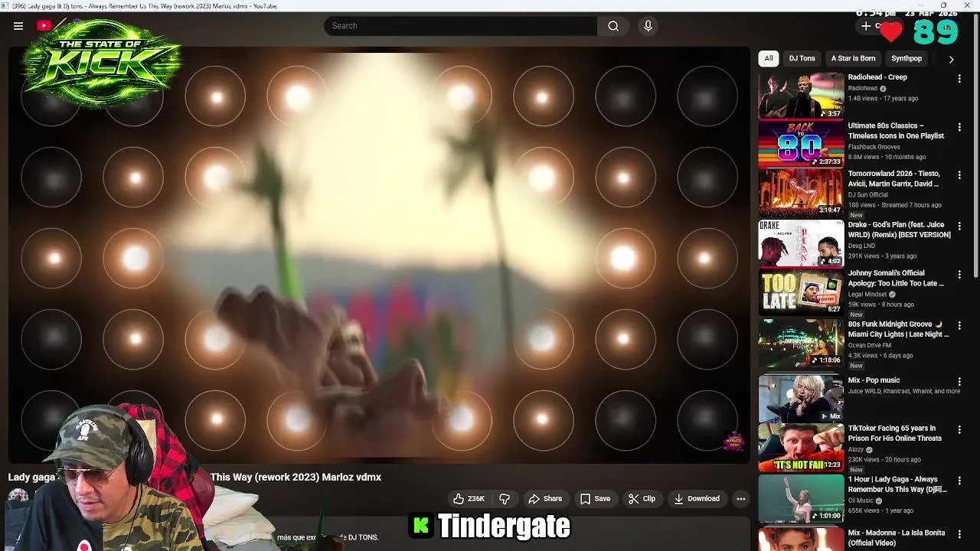Dislike the video with thumbs down
Image resolution: width=980 pixels, height=551 pixels.
click(505, 499)
